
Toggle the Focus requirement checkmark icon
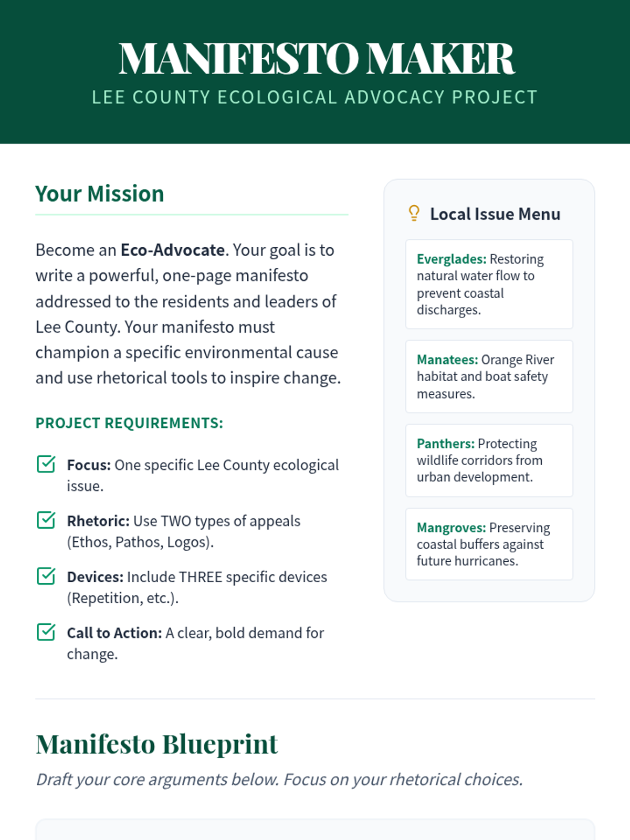tap(46, 464)
